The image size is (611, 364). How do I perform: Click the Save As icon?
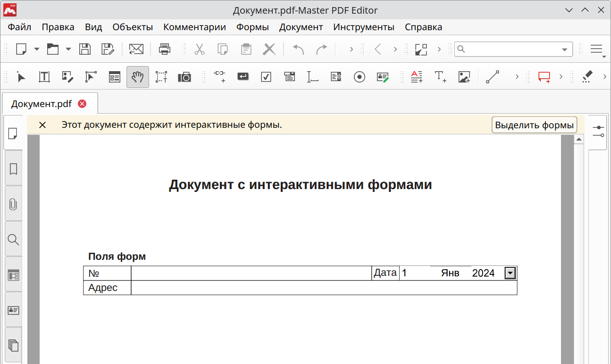pyautogui.click(x=108, y=49)
